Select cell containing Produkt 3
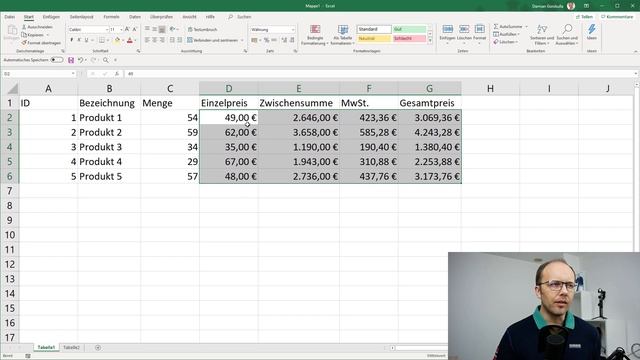This screenshot has height=360, width=640. point(109,147)
